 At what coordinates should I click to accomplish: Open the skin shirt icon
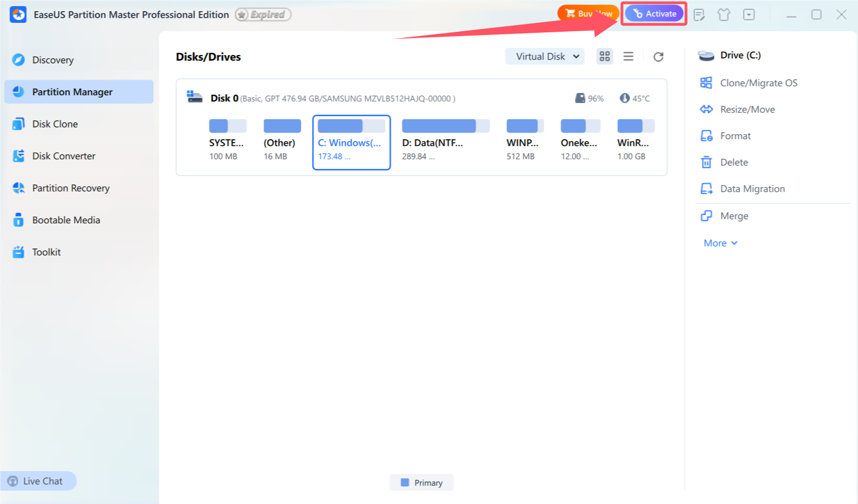[x=724, y=14]
